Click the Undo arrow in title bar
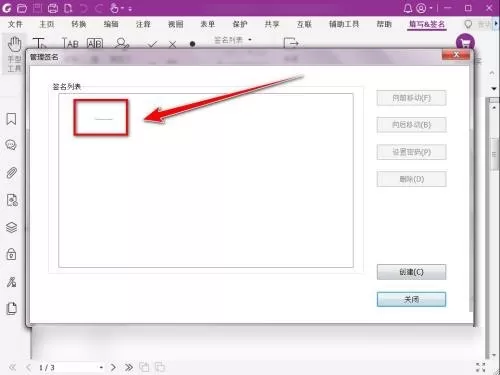Screen dimensions: 500x375 click(x=83, y=8)
